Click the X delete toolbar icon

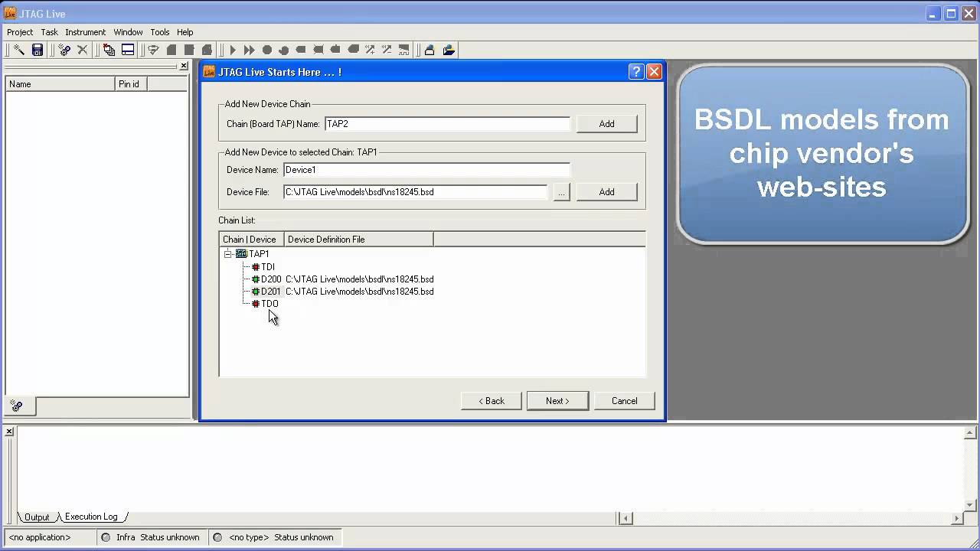83,50
